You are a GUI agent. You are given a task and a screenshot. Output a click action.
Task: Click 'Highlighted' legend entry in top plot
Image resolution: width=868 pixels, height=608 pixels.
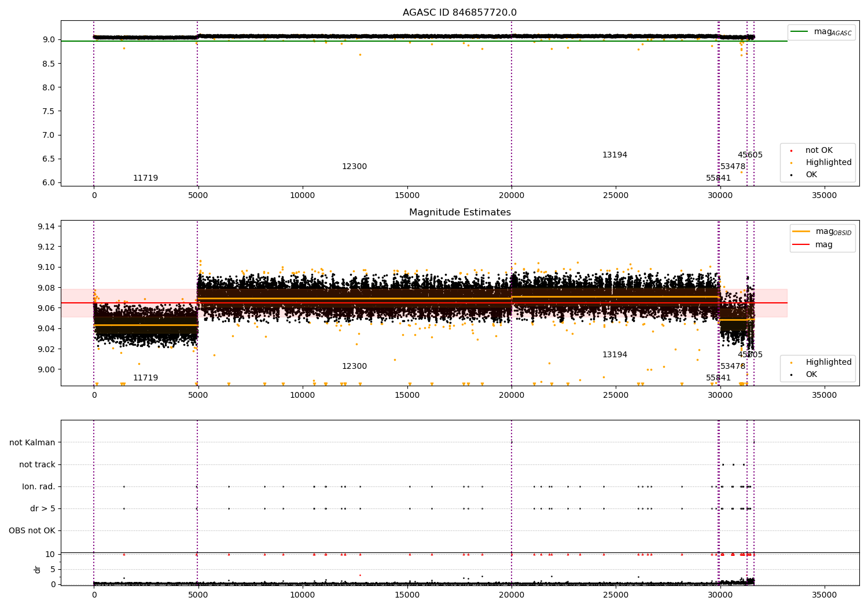point(822,163)
